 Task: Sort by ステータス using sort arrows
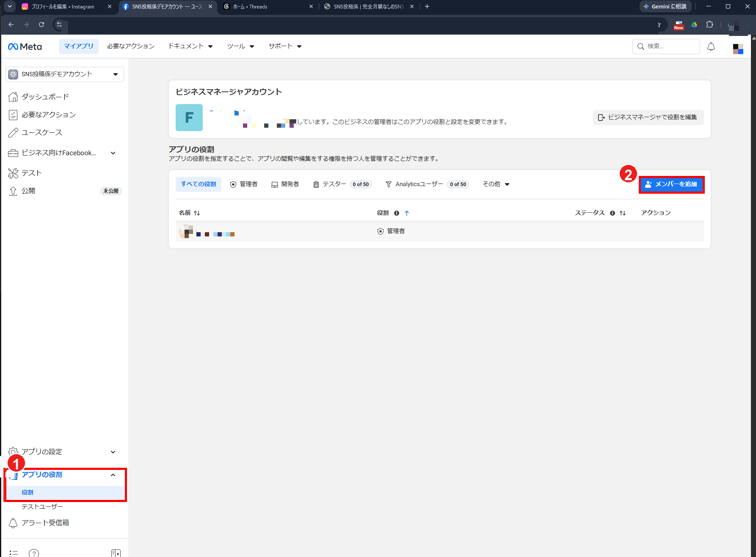[x=623, y=213]
